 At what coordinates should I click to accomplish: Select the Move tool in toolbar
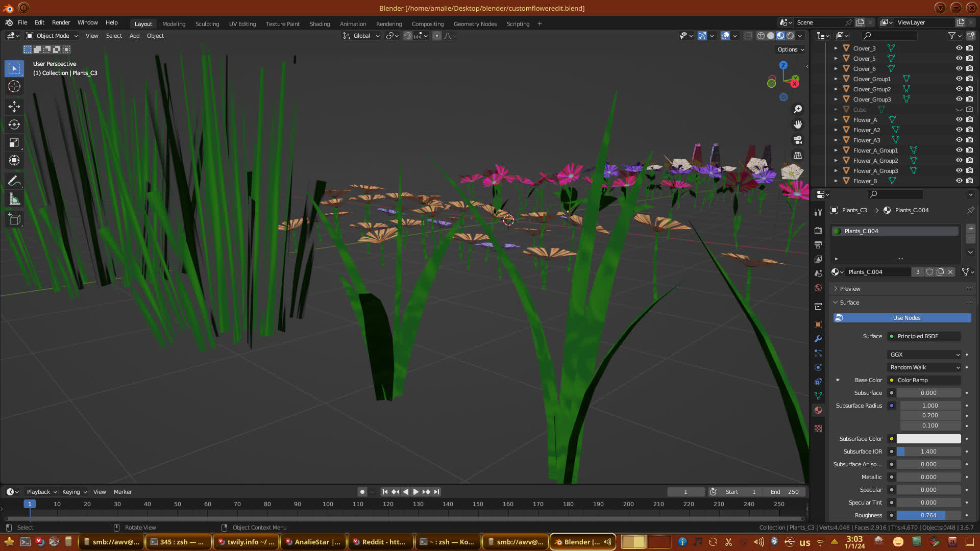pyautogui.click(x=14, y=106)
